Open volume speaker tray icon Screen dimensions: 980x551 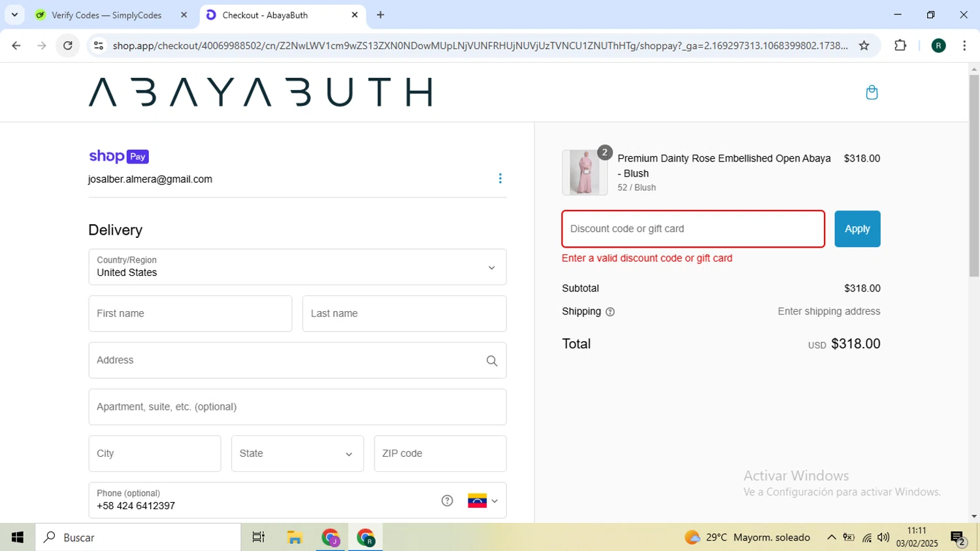point(884,537)
